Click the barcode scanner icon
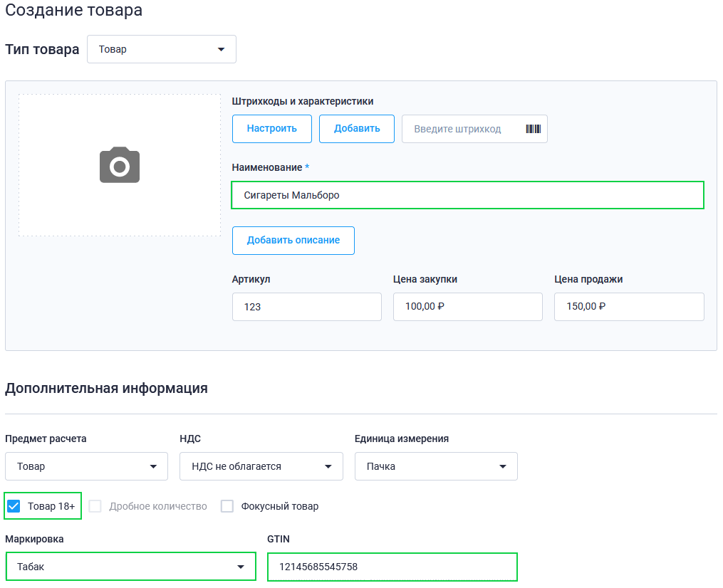723x588 pixels. (533, 129)
